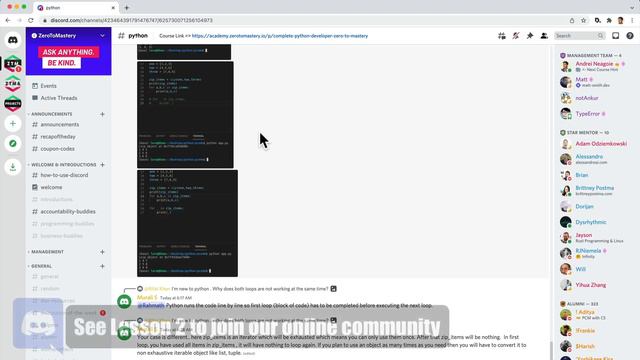Open the Projects server icon
Image resolution: width=640 pixels, height=360 pixels.
point(13,104)
